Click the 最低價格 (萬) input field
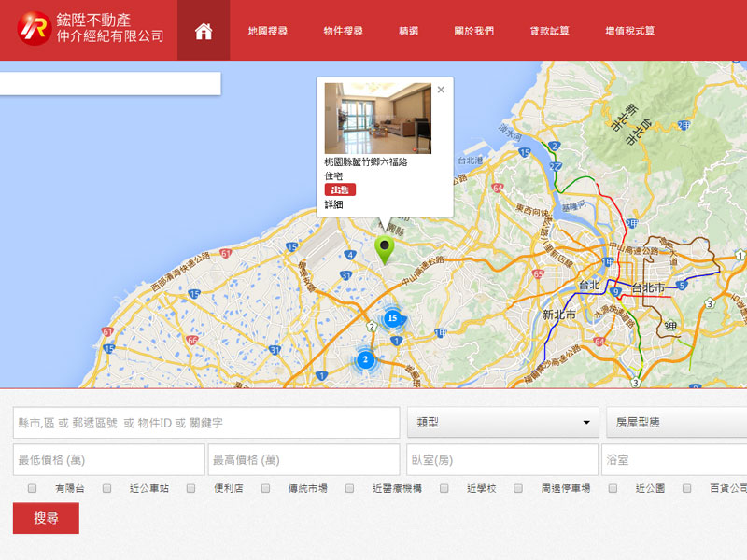Screen dimensions: 747x560 (x=108, y=460)
